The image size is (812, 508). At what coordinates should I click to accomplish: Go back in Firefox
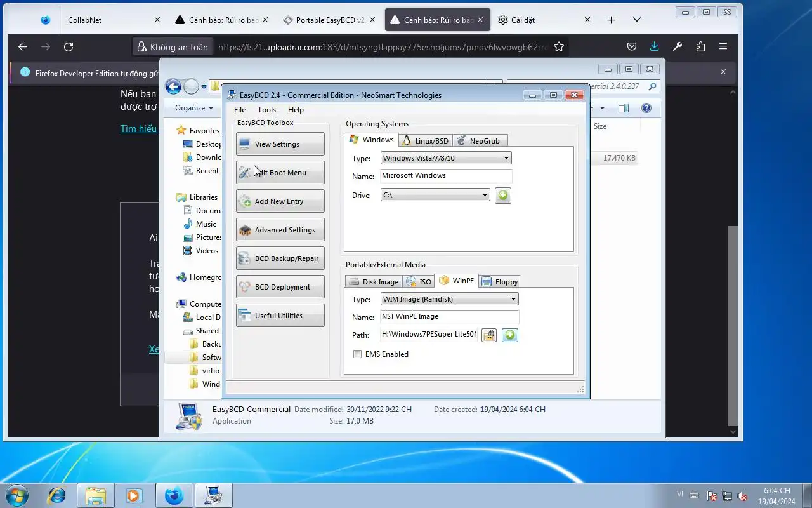tap(23, 46)
